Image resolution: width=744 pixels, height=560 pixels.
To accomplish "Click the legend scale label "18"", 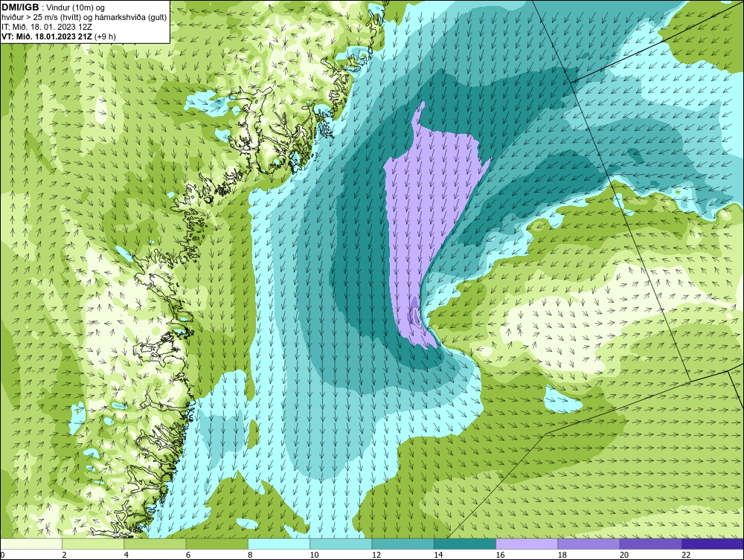I will [562, 556].
